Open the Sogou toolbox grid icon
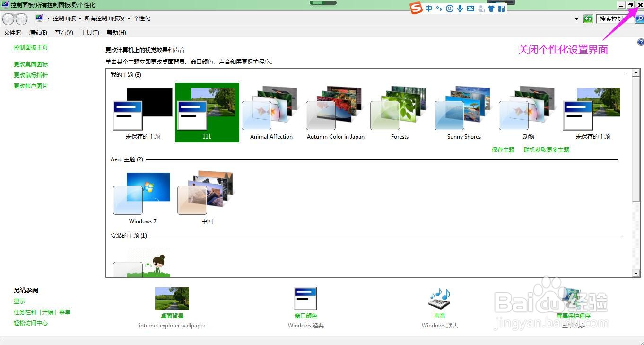Image resolution: width=644 pixels, height=345 pixels. 501,8
